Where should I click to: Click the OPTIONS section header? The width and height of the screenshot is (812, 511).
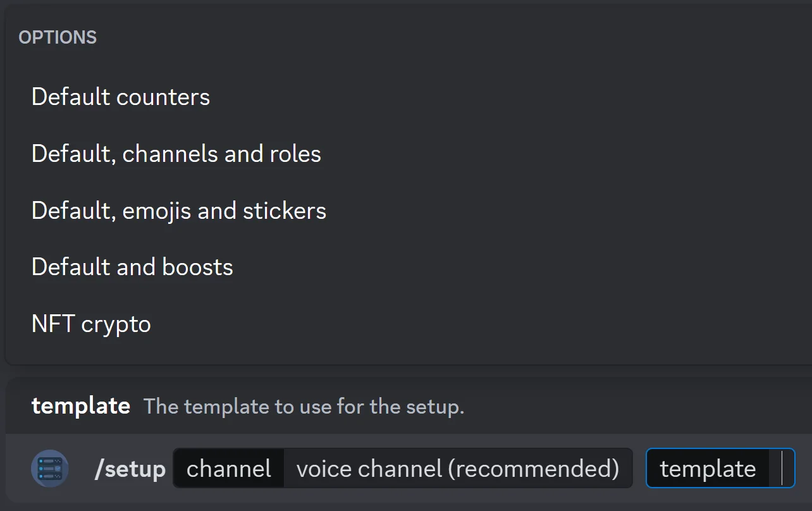click(58, 37)
